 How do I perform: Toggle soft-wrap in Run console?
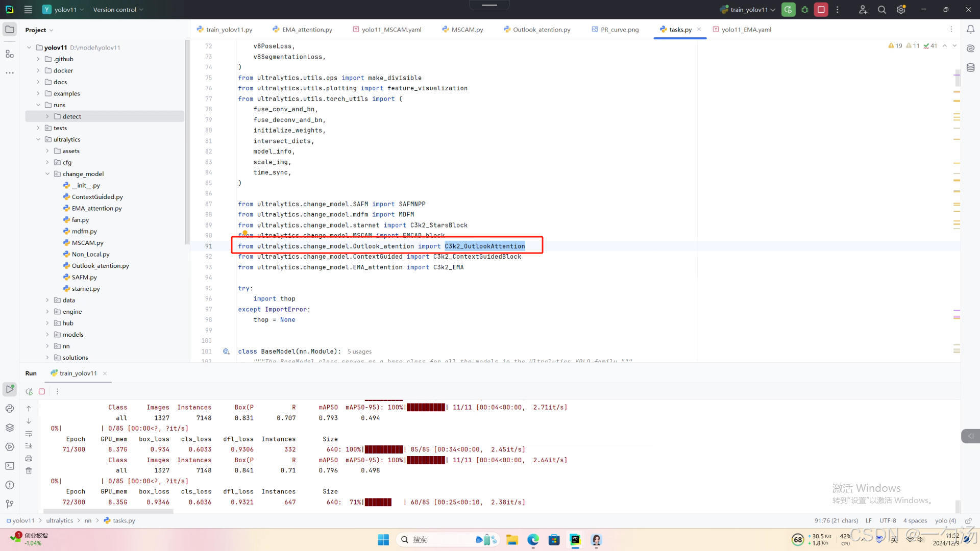[29, 434]
